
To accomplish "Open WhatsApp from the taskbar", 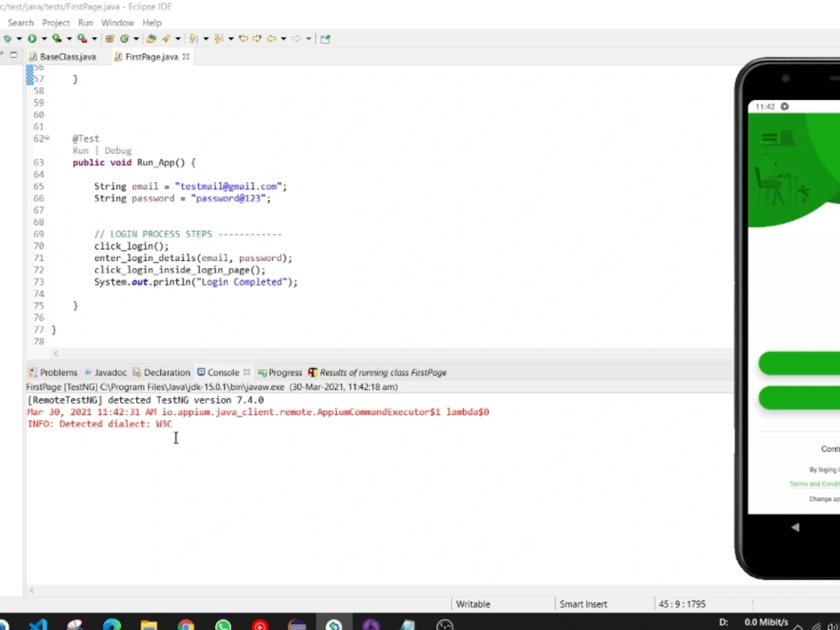I will pos(223,625).
